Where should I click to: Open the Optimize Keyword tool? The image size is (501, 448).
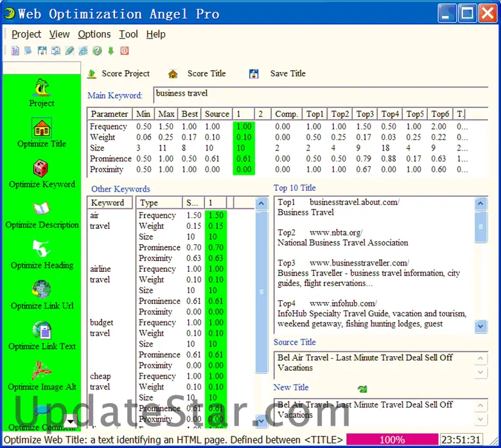coord(42,174)
